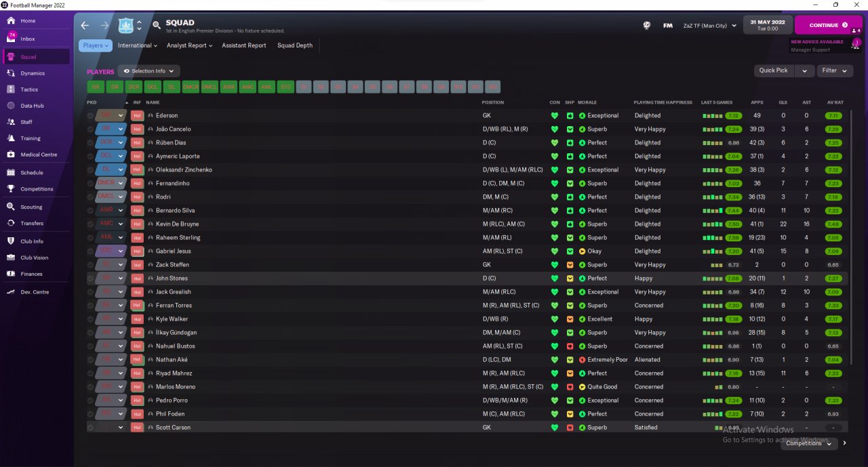Screen dimensions: 868x467
Task: Open Gabriel Jesus player name link
Action: click(x=173, y=251)
